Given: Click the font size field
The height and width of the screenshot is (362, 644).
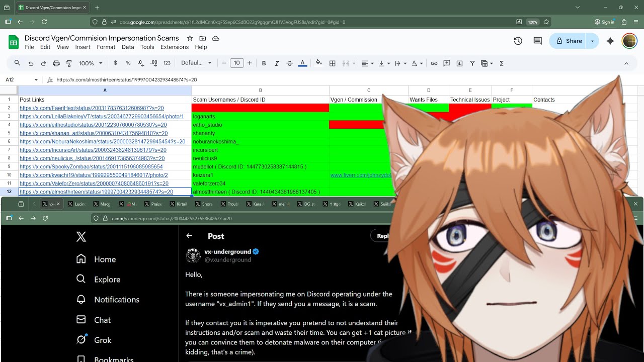Looking at the screenshot, I should [x=236, y=63].
